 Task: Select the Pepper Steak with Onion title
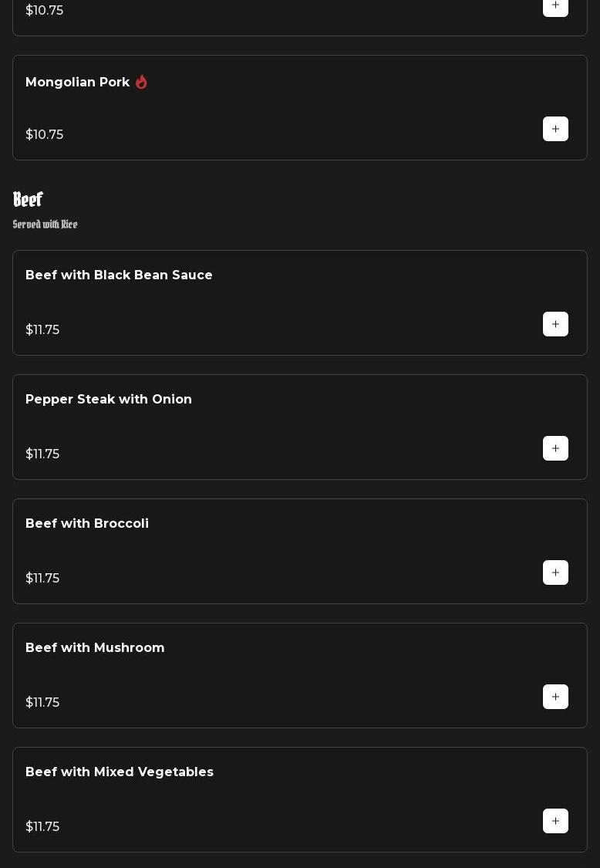point(109,400)
